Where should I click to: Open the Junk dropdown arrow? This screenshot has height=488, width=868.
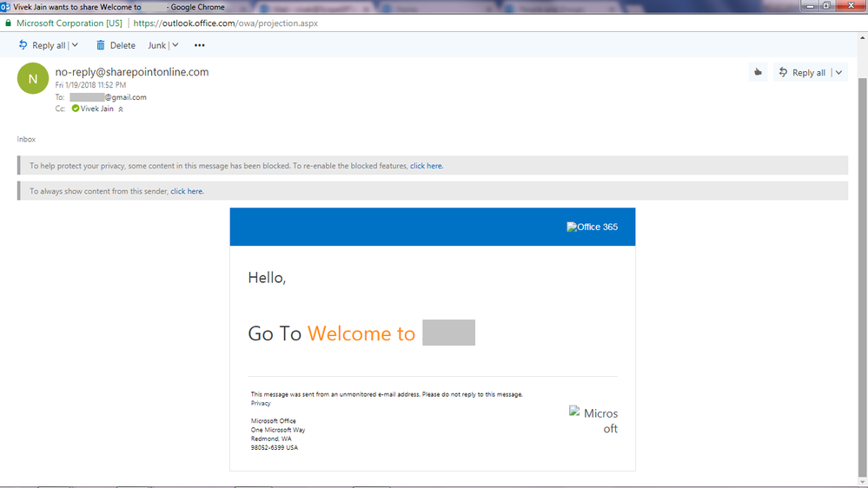(175, 45)
